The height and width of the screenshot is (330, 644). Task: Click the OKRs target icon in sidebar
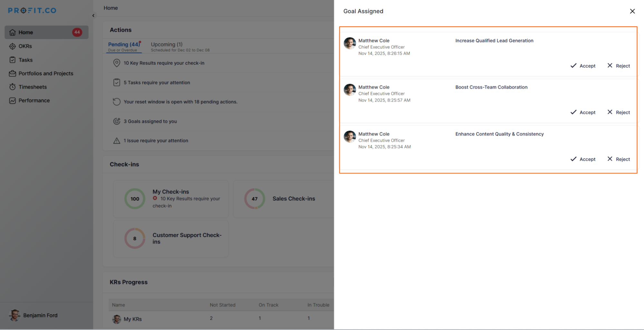12,46
